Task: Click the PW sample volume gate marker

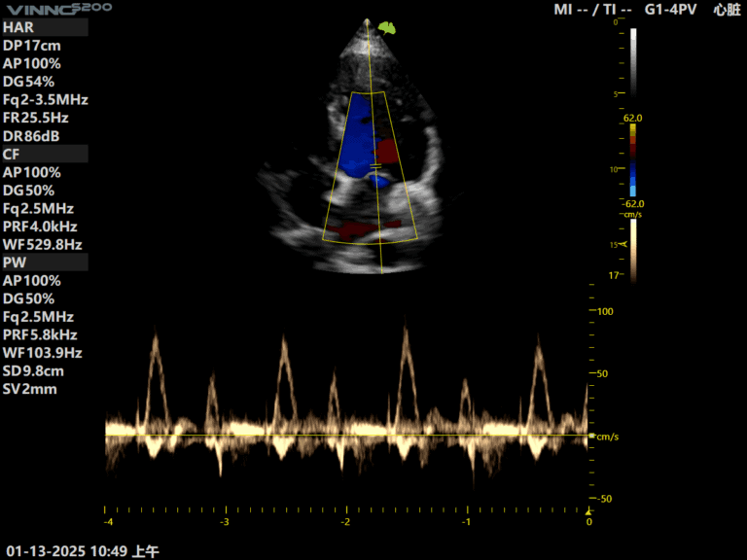Action: [x=375, y=170]
